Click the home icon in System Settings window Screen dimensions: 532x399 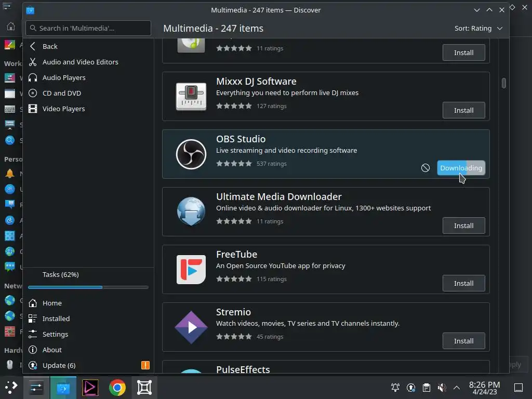11,26
